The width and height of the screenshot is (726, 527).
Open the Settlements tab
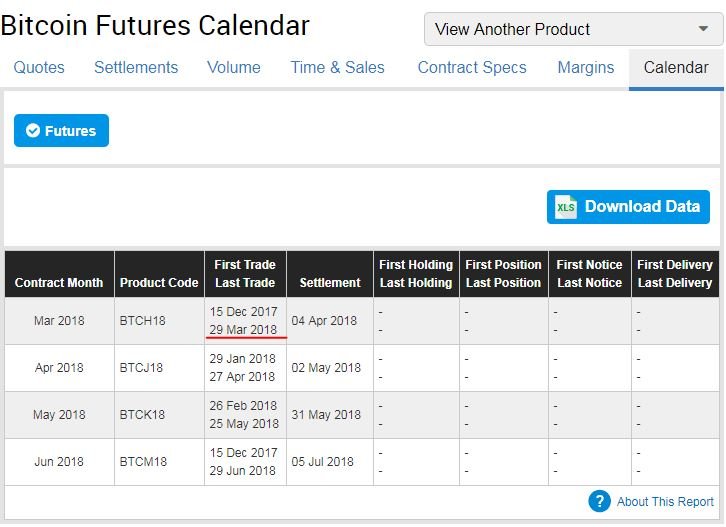click(x=136, y=68)
